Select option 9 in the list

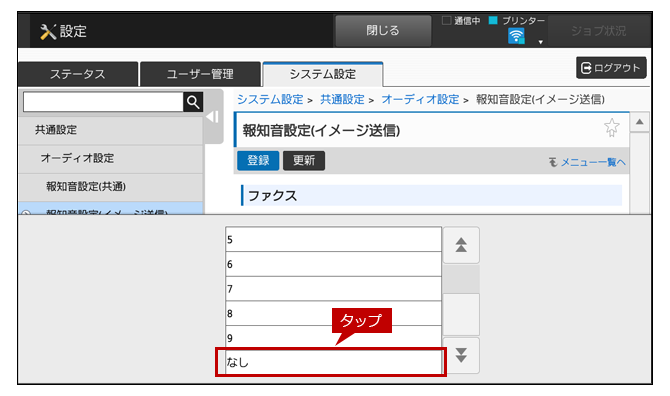point(333,338)
